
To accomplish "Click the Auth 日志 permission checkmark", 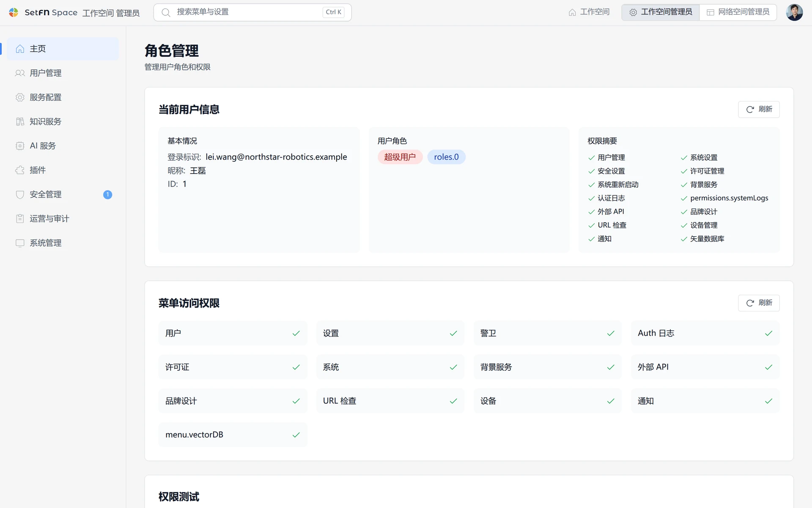I will click(768, 333).
